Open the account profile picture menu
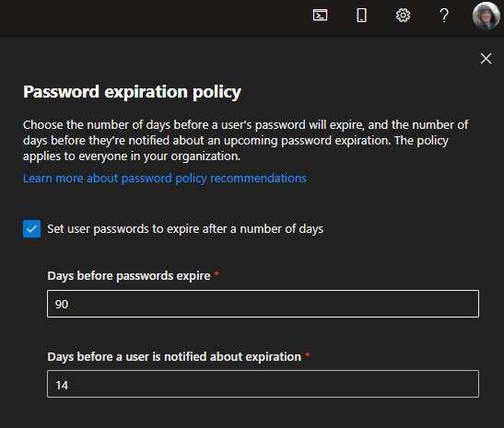 point(486,16)
